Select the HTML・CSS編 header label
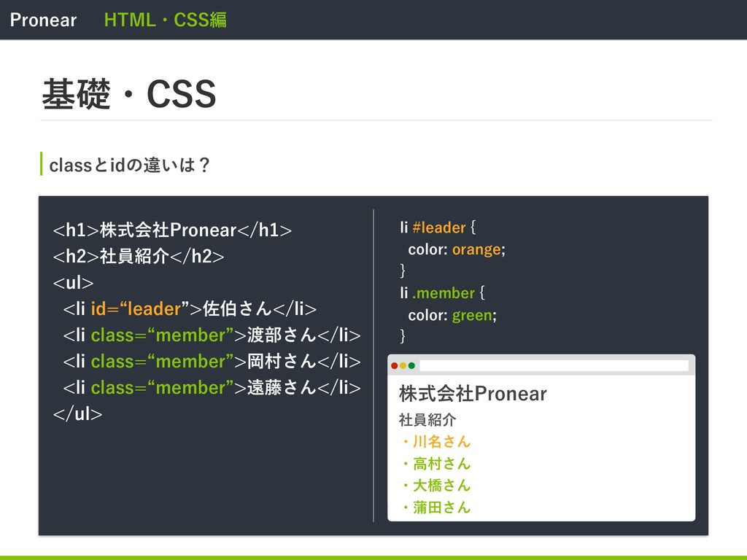The height and width of the screenshot is (560, 747). (165, 20)
